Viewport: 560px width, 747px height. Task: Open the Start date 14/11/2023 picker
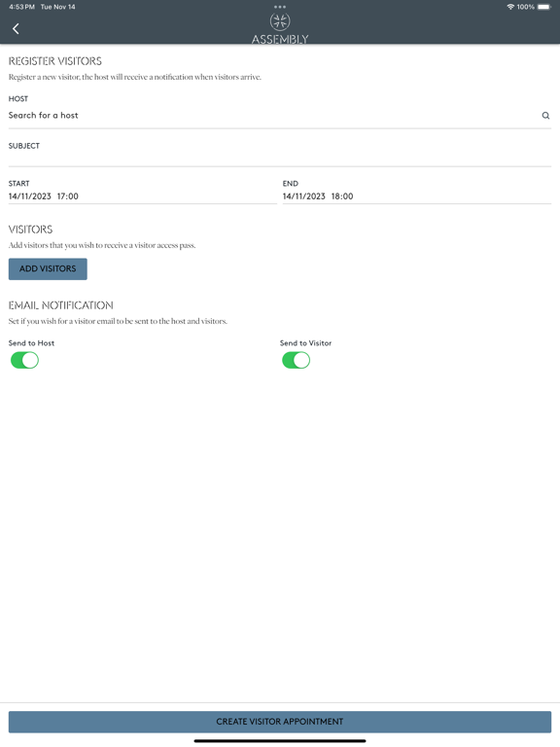pyautogui.click(x=29, y=196)
